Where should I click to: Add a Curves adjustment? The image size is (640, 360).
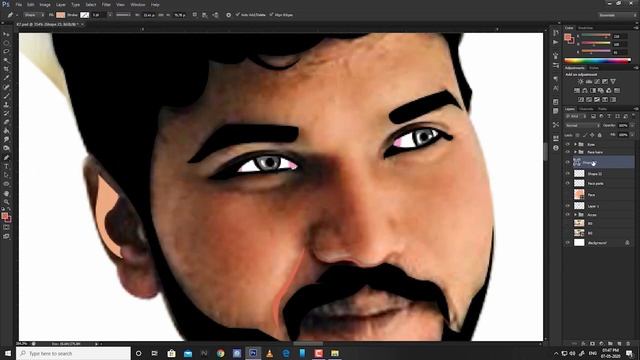coord(597,82)
